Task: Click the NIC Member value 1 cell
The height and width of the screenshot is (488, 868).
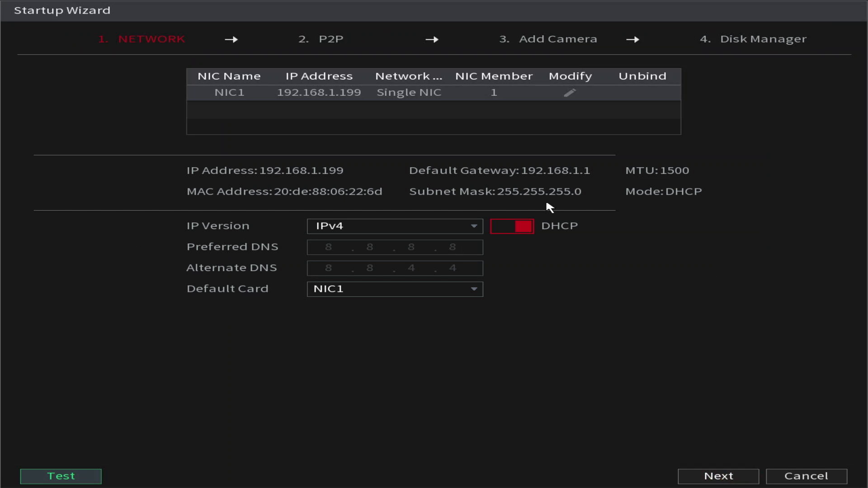Action: 494,93
